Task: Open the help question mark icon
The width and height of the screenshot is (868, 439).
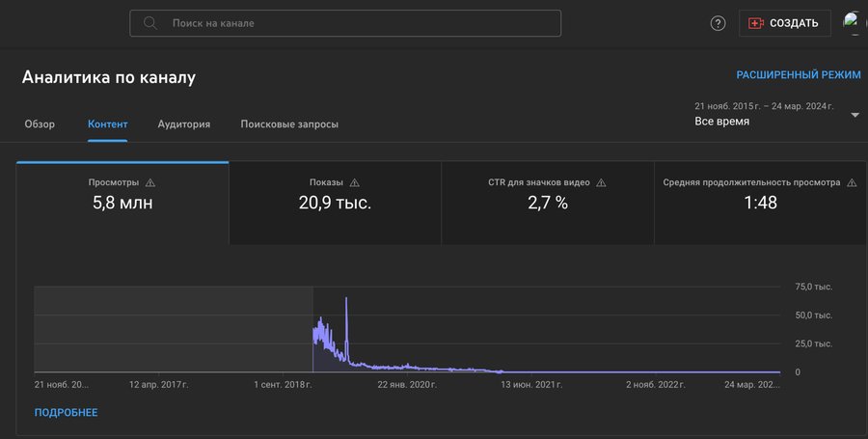Action: tap(718, 23)
